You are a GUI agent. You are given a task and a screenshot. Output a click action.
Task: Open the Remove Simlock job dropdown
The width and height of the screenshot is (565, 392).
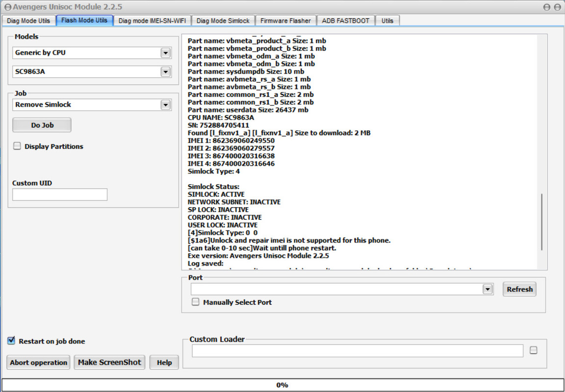[x=165, y=105]
